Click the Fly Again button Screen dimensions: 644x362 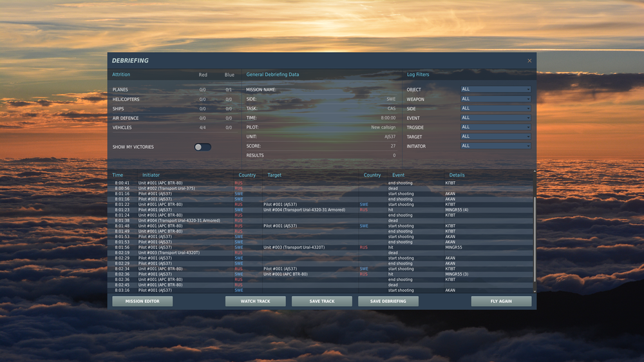501,301
